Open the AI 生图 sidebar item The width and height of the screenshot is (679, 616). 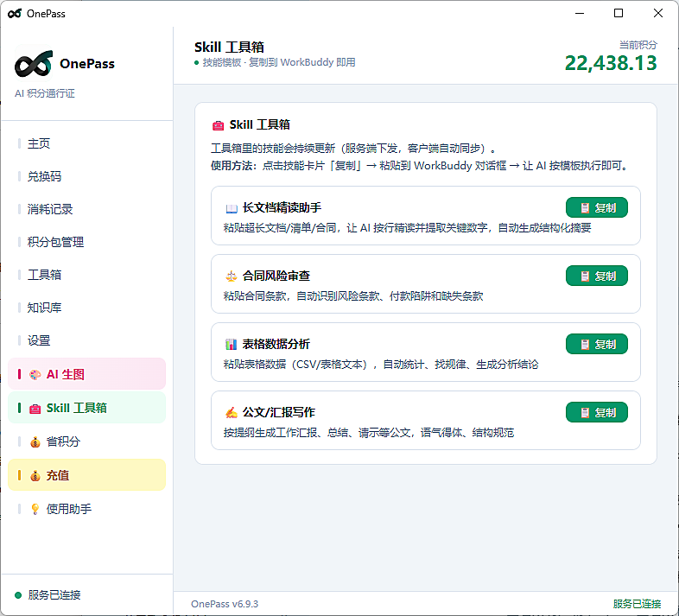point(86,374)
